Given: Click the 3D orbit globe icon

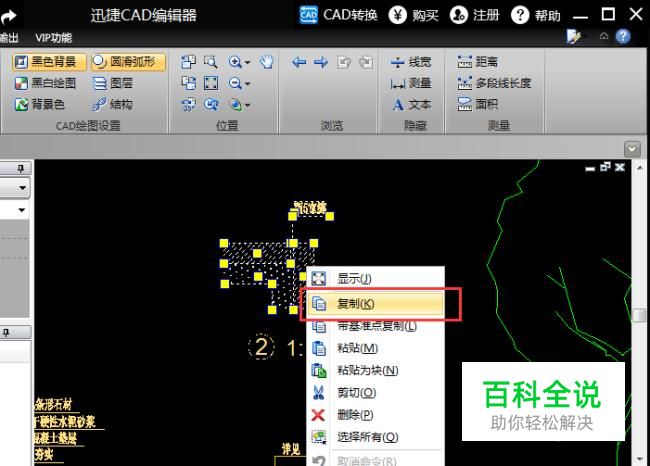Looking at the screenshot, I should [x=235, y=104].
